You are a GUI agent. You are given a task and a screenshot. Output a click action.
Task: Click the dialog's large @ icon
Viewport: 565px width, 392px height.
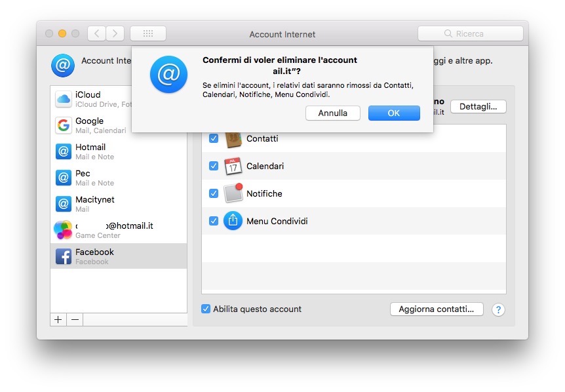pos(168,74)
